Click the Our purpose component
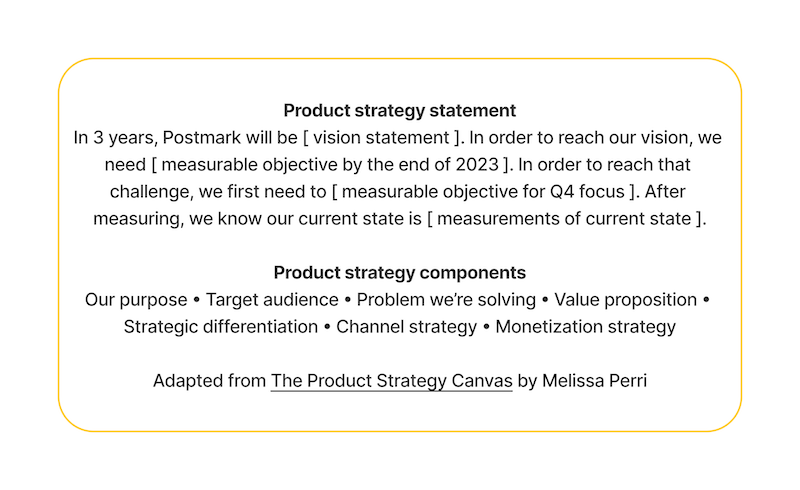This screenshot has width=800, height=490. coord(136,300)
